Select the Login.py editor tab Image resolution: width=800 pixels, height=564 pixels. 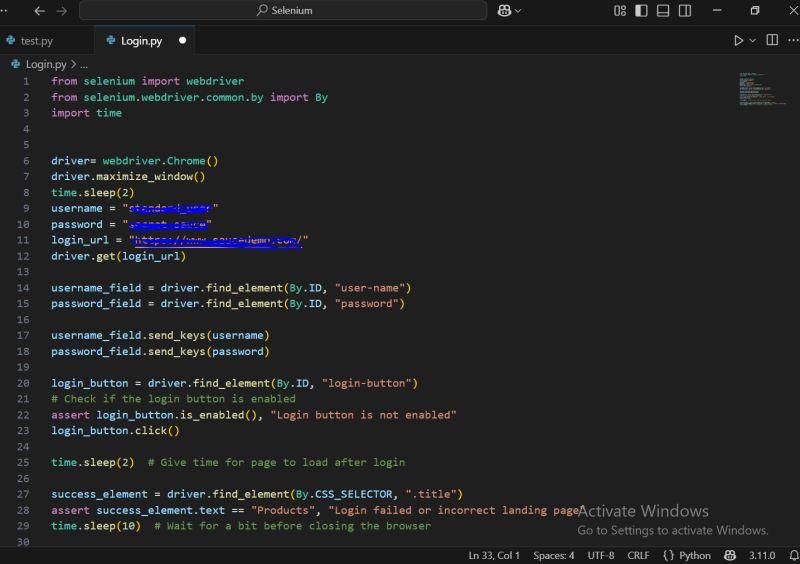(x=142, y=41)
